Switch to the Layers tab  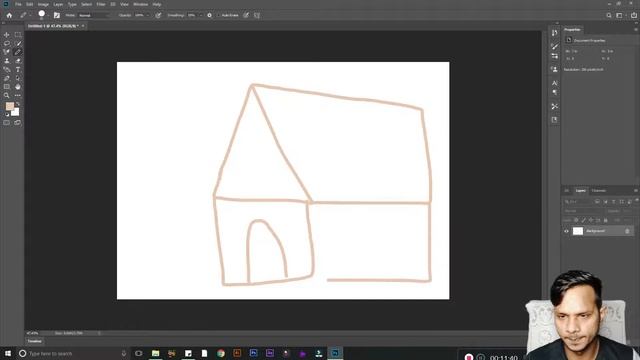(580, 191)
